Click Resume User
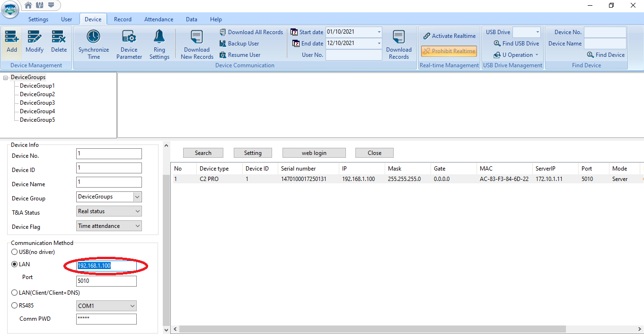 pyautogui.click(x=240, y=55)
